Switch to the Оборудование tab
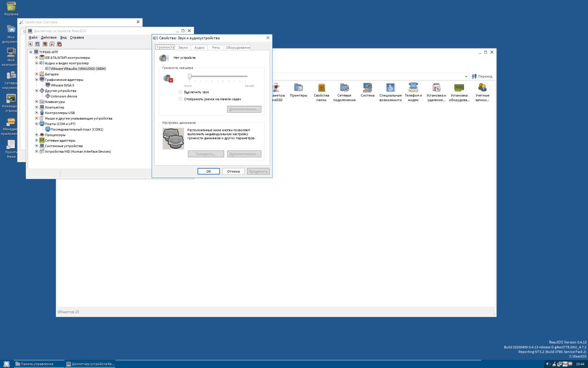 pyautogui.click(x=237, y=47)
